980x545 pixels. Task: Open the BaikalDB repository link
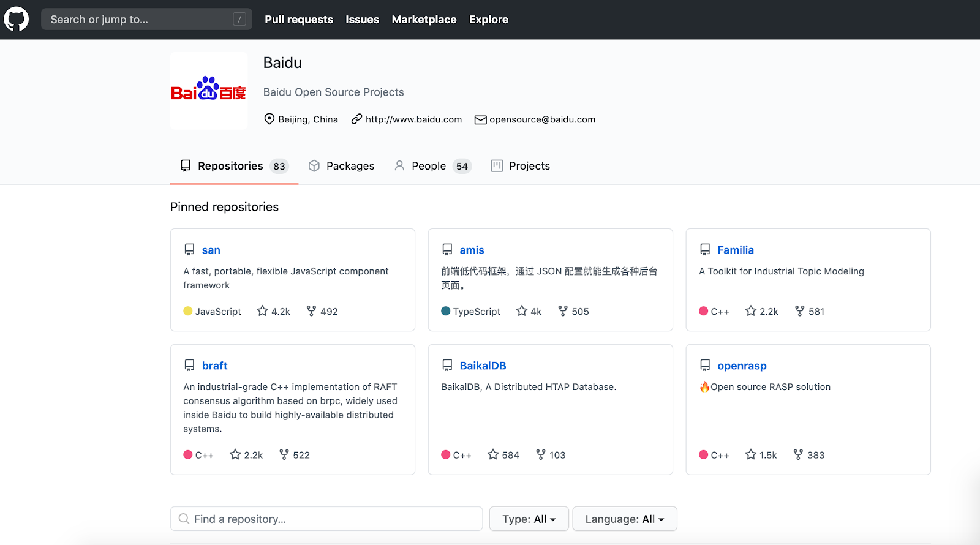click(x=483, y=366)
